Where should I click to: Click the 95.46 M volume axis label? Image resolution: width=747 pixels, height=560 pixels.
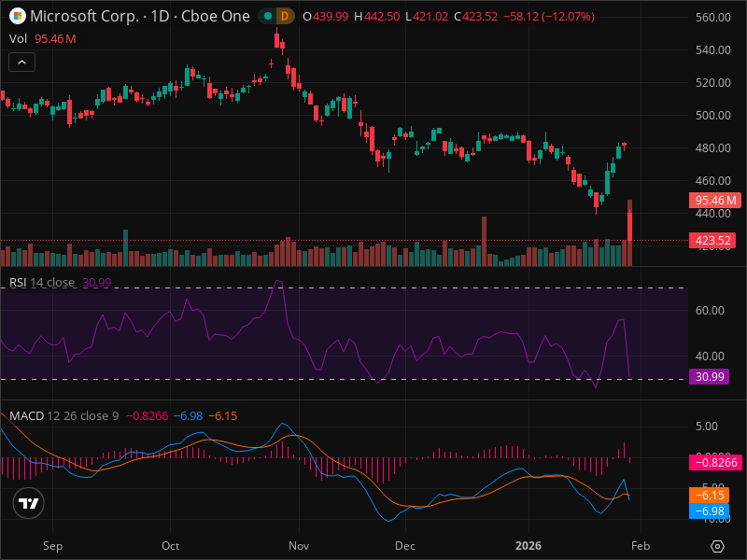[715, 200]
